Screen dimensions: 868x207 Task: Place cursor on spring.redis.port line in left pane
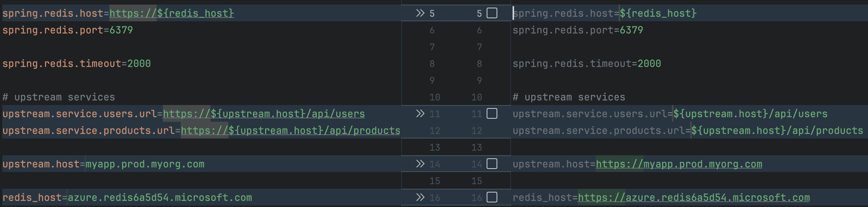pyautogui.click(x=68, y=30)
